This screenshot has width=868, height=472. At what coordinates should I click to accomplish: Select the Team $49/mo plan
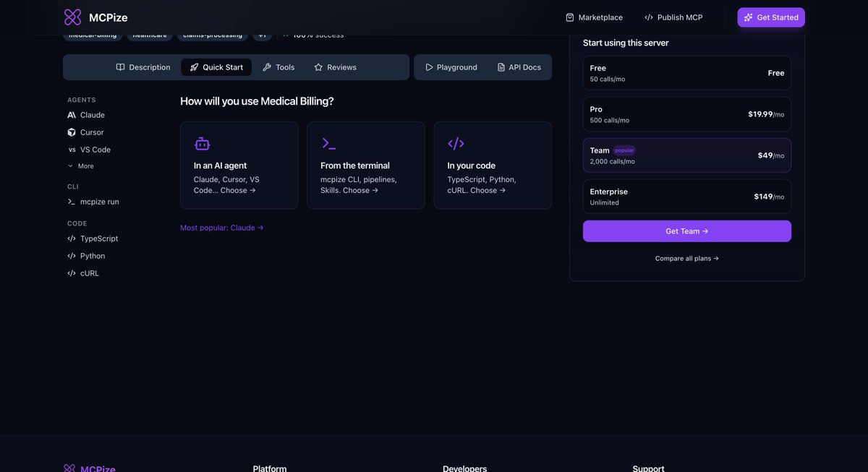(x=687, y=155)
